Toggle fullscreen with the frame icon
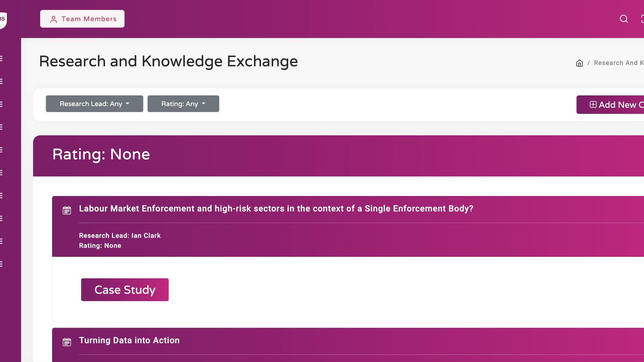The height and width of the screenshot is (362, 644). (x=642, y=19)
